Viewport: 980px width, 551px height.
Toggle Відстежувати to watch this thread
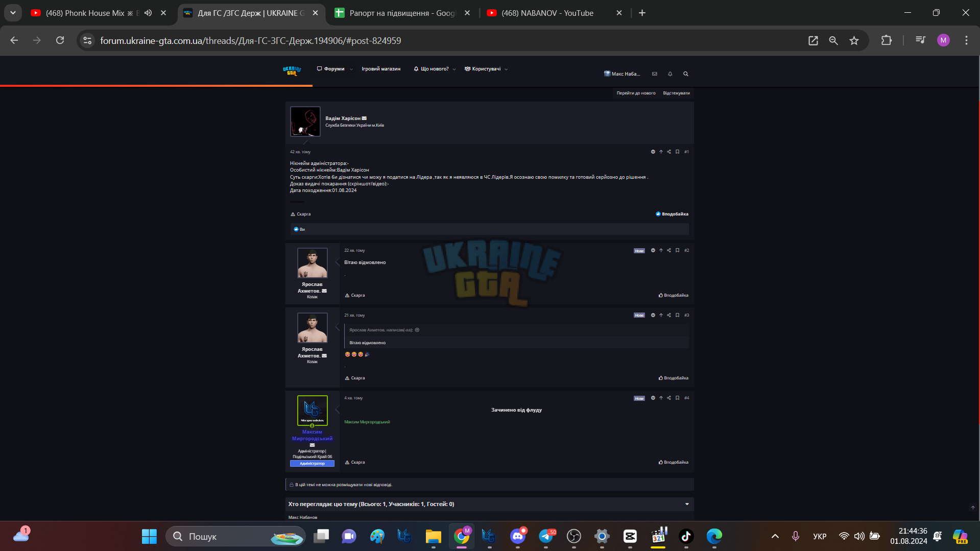pos(676,93)
